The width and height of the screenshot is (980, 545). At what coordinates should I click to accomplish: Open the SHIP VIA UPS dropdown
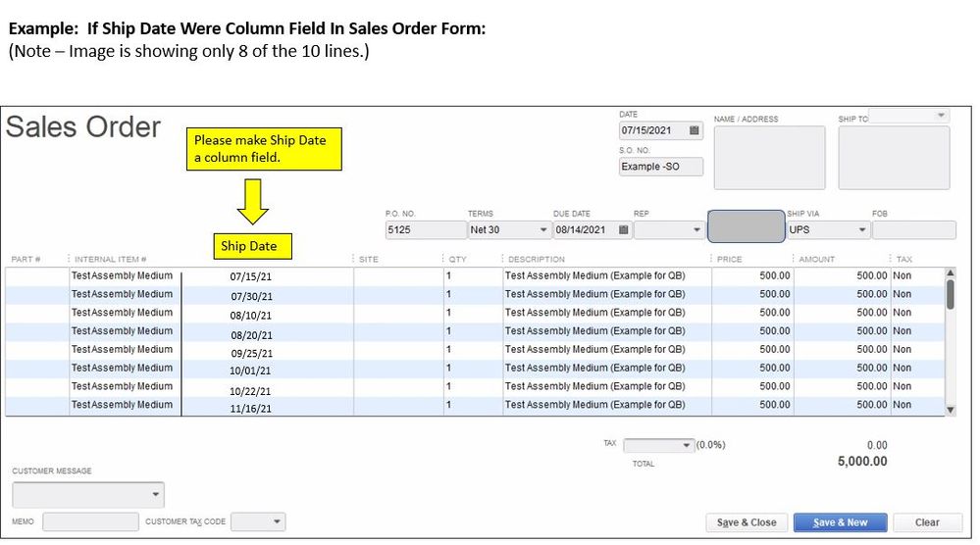coord(862,230)
